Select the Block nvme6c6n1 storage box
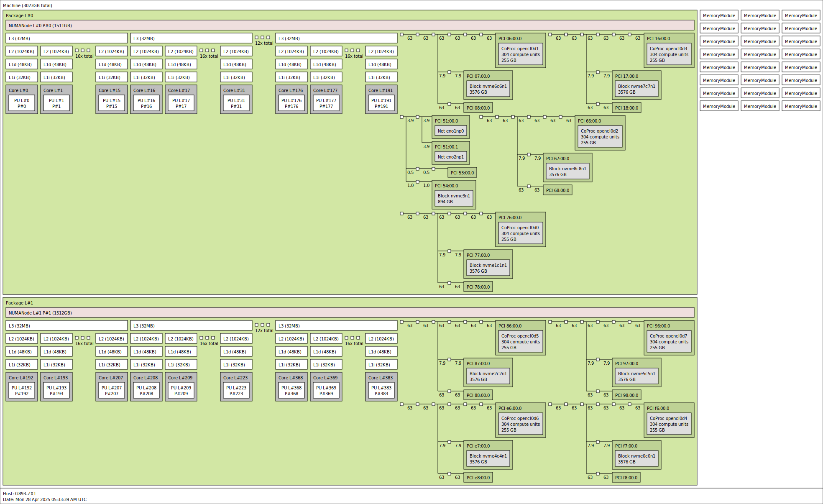Image resolution: width=823 pixels, height=504 pixels. coord(488,89)
